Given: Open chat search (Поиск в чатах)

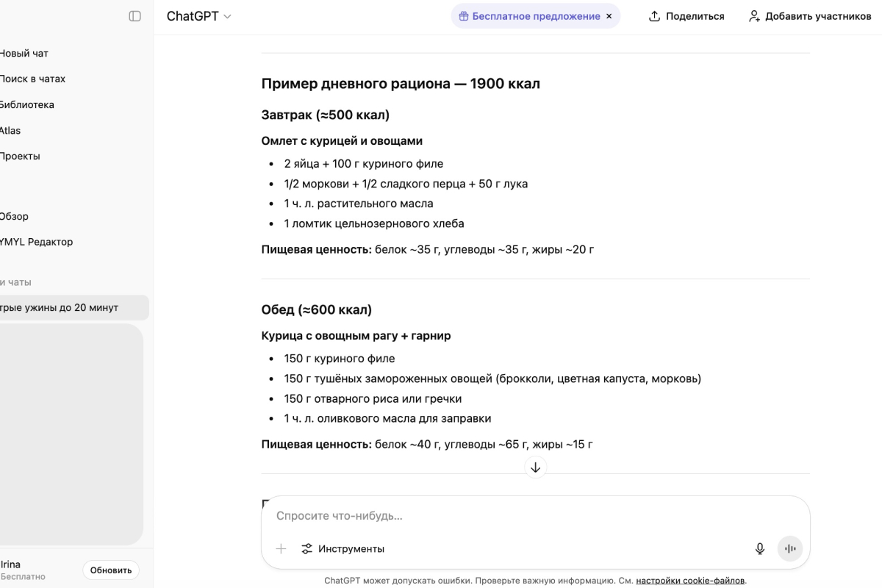Looking at the screenshot, I should coord(32,78).
